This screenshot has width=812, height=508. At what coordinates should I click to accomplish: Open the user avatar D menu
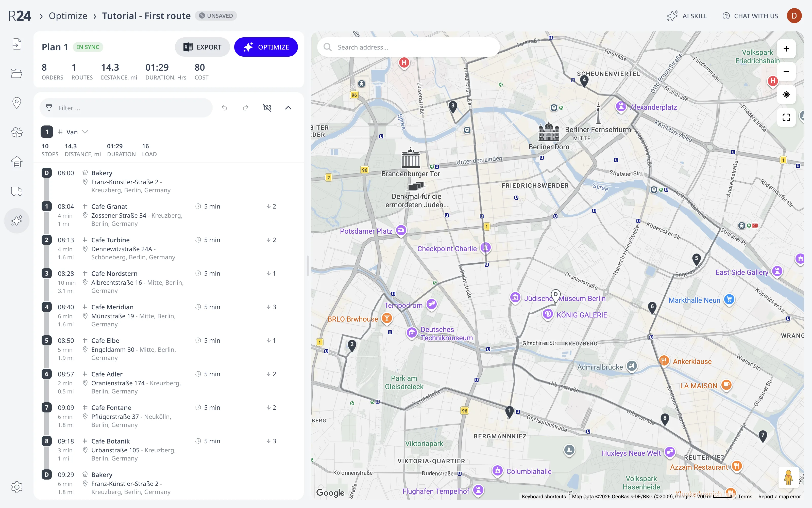point(794,16)
